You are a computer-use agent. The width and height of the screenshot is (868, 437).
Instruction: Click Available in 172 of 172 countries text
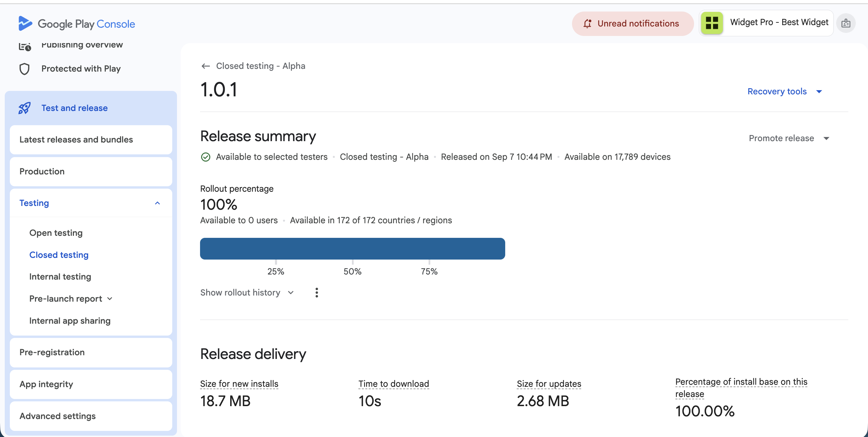(371, 220)
